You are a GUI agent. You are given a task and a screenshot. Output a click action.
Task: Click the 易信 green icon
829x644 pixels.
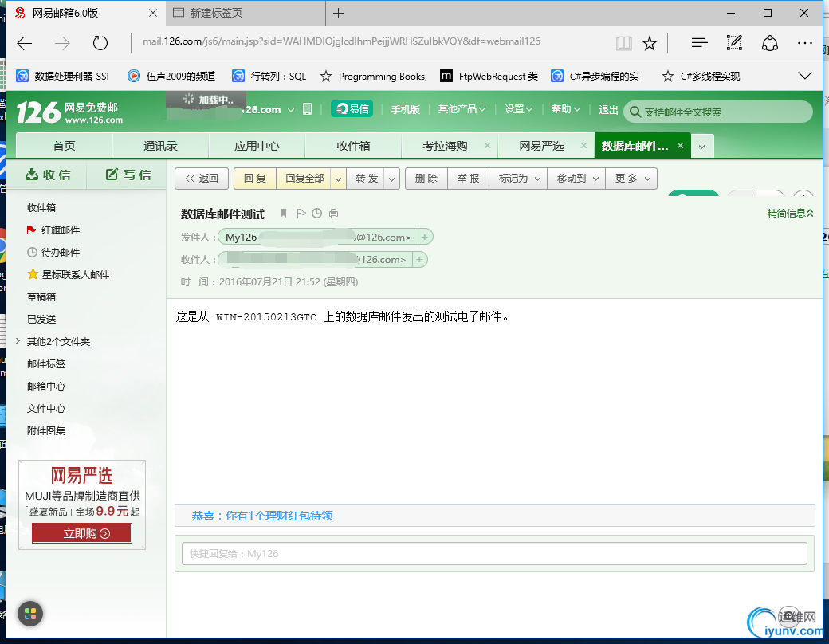351,109
